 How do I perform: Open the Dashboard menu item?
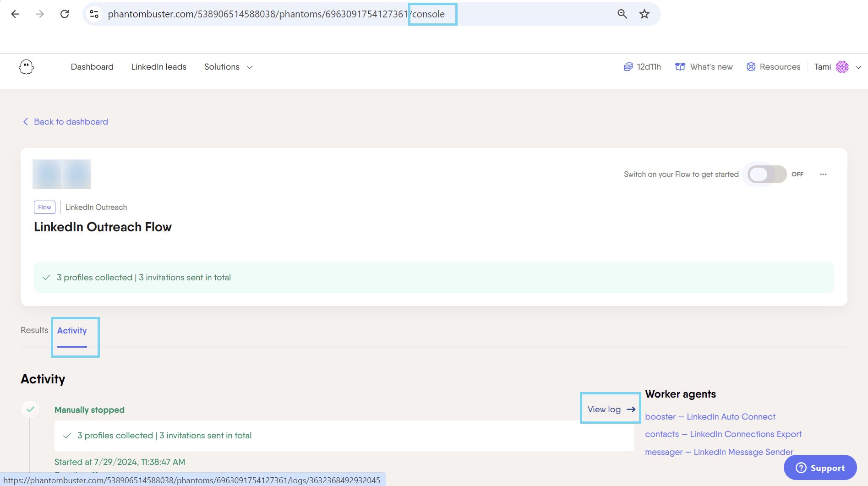[92, 67]
